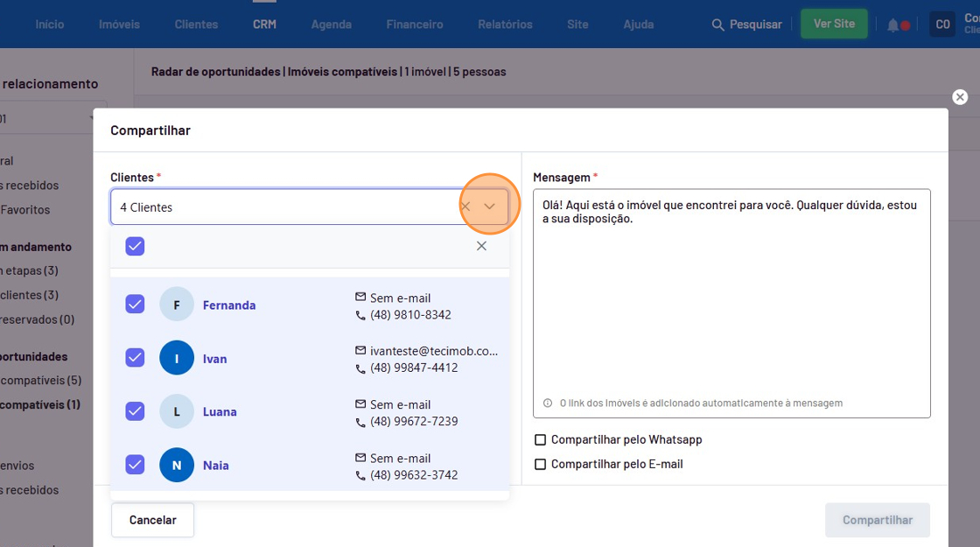Click the CO user avatar
This screenshot has height=547, width=980.
[x=942, y=25]
